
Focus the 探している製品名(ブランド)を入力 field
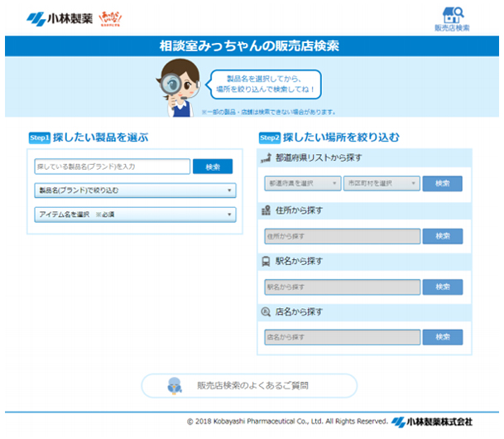click(113, 166)
